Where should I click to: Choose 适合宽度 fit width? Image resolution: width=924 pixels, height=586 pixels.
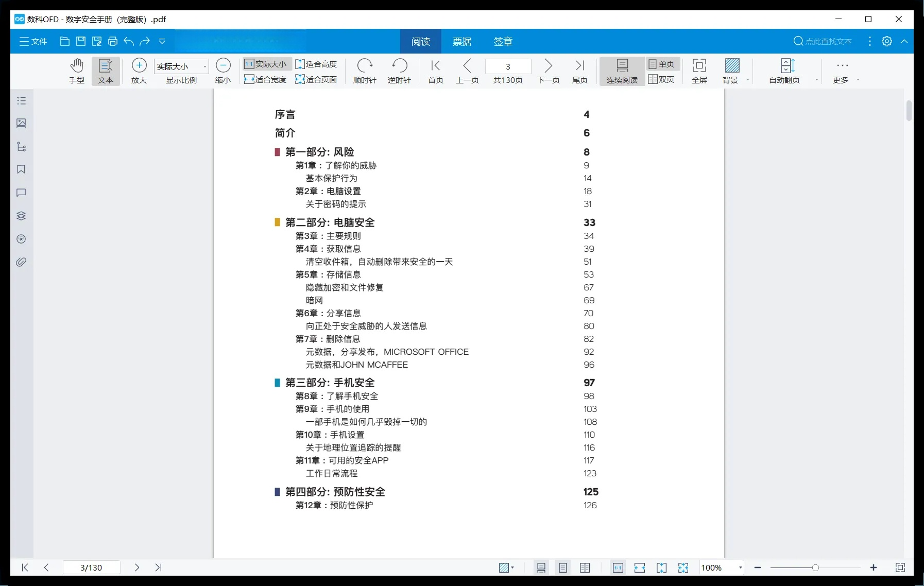(x=266, y=79)
